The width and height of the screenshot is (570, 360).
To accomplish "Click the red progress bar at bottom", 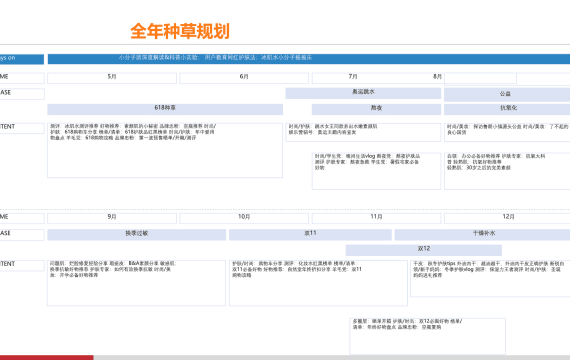I will [x=47, y=358].
